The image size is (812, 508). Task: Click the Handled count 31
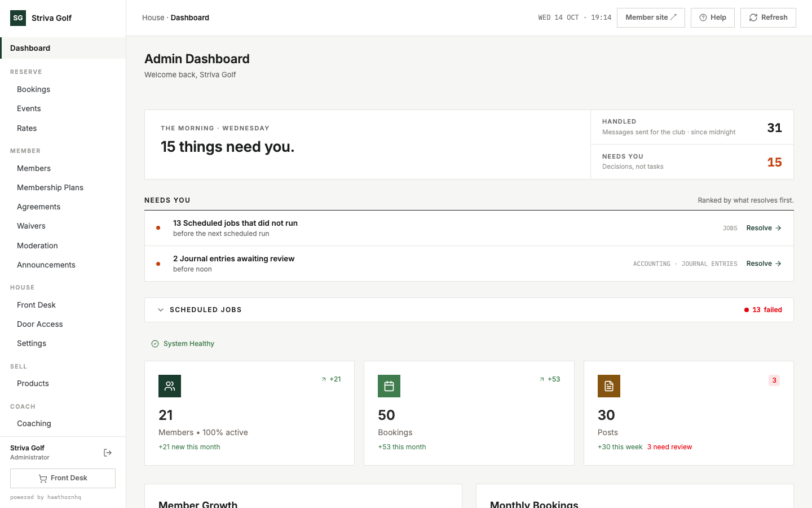[x=774, y=128]
